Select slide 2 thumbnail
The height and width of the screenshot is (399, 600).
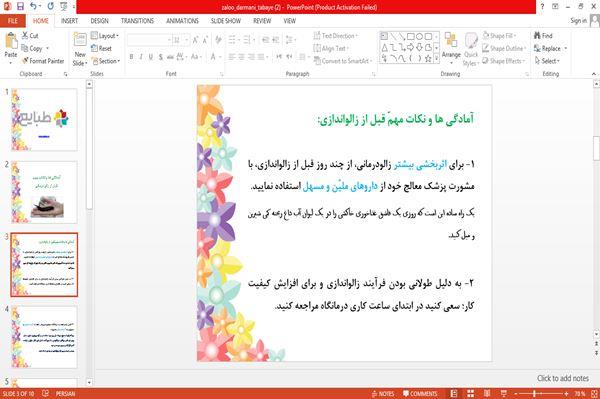point(44,192)
